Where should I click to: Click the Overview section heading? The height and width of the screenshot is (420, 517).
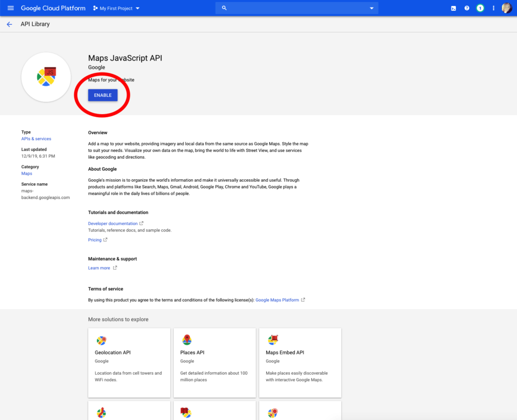tap(97, 133)
